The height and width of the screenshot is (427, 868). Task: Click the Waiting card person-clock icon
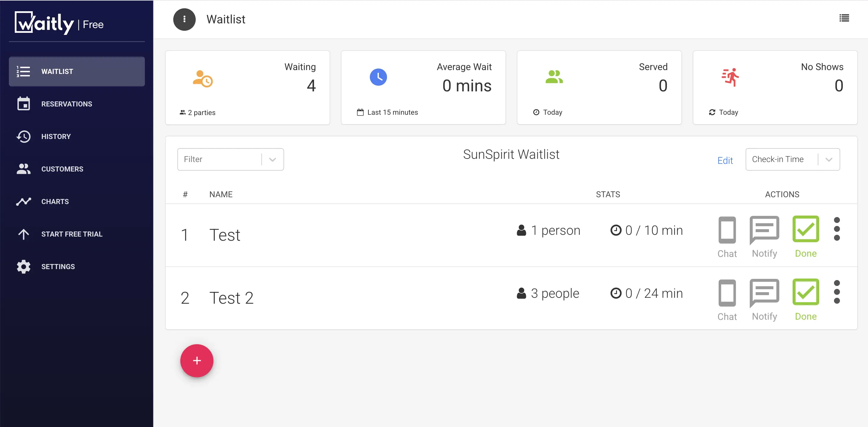[x=203, y=79]
